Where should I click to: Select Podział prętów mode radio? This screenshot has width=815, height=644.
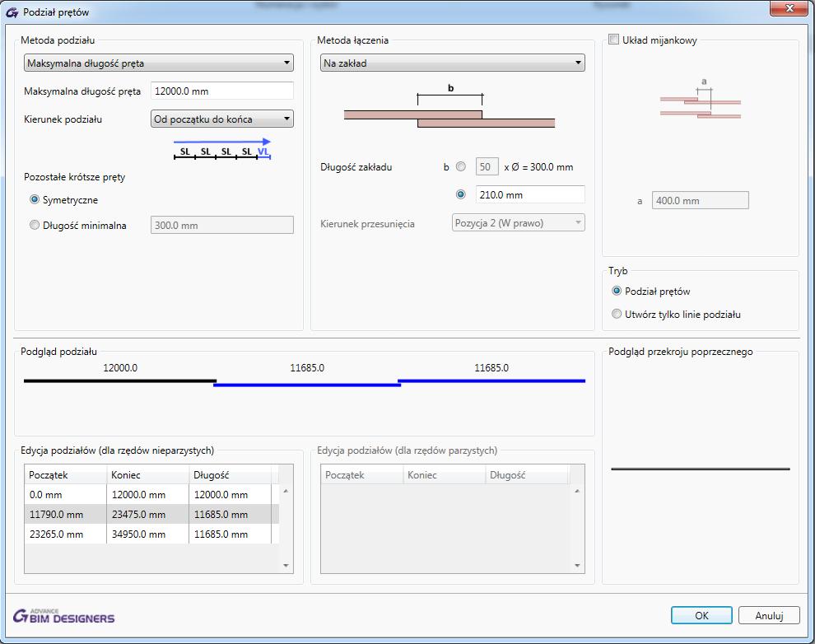[x=617, y=291]
